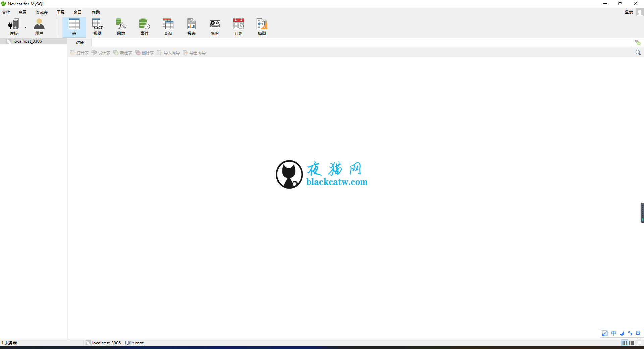Open the 文件 menu
The image size is (644, 349).
pos(6,12)
